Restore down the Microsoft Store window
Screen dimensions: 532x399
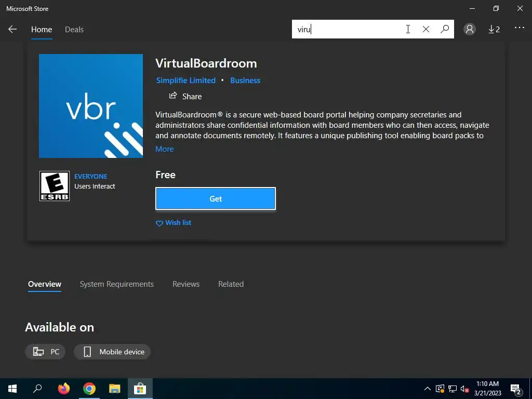[x=496, y=8]
